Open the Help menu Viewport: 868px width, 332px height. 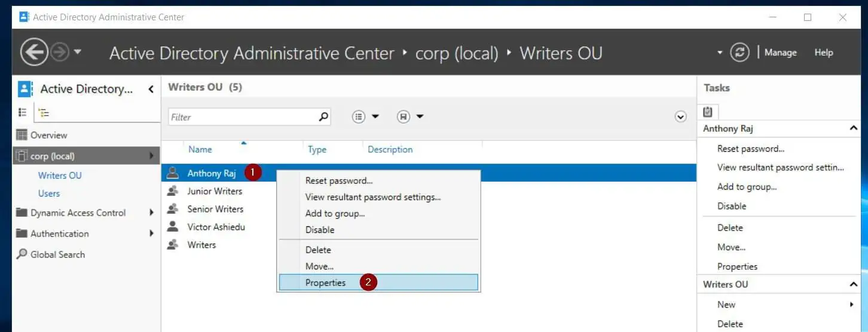tap(824, 53)
